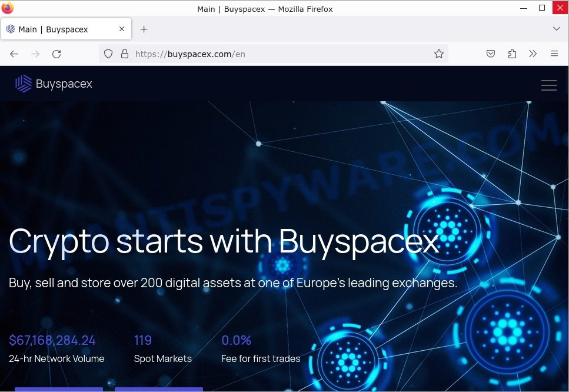Select the Main | Buyspacex tab
This screenshot has width=569, height=392.
(66, 29)
